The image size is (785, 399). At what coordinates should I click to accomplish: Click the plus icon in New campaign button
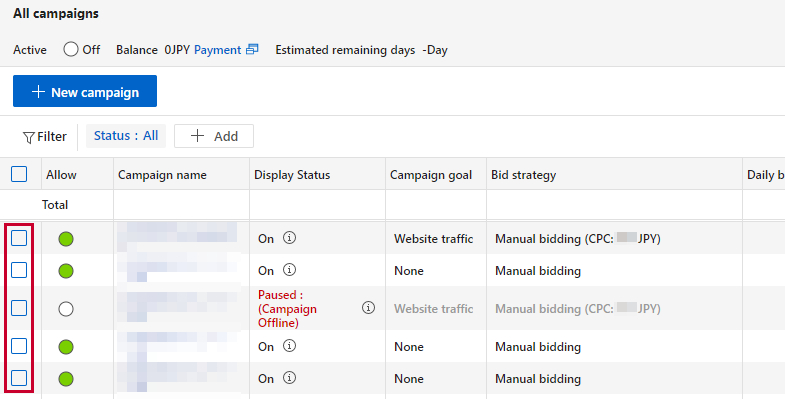[x=38, y=92]
